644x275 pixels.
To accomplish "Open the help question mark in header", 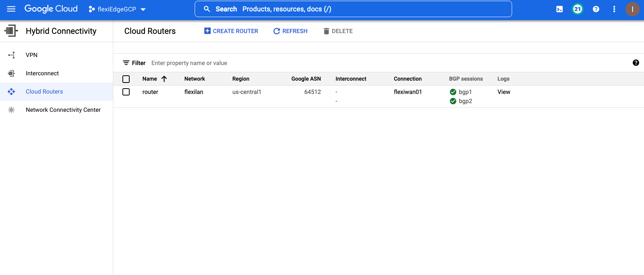I will [x=596, y=9].
